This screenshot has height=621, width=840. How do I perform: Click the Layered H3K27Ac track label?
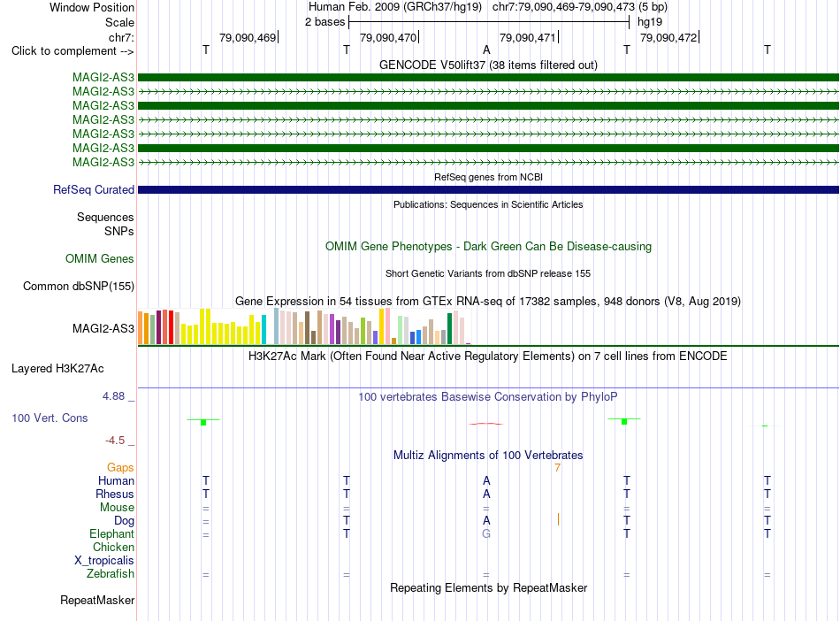pos(57,369)
